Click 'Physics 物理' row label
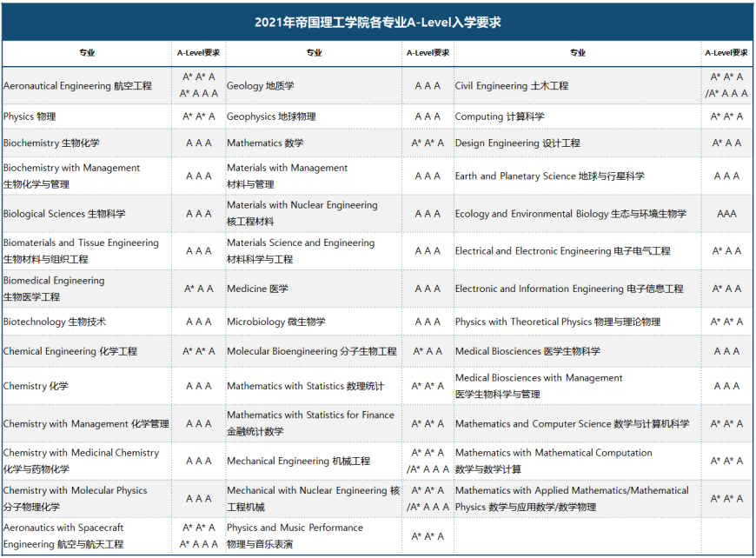This screenshot has height=558, width=756. (30, 116)
